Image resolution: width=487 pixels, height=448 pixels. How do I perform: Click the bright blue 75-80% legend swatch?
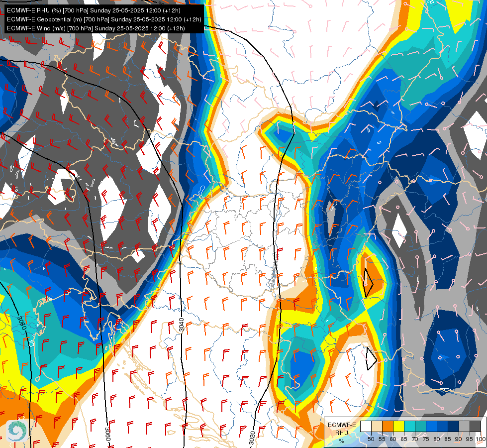[x=431, y=426]
